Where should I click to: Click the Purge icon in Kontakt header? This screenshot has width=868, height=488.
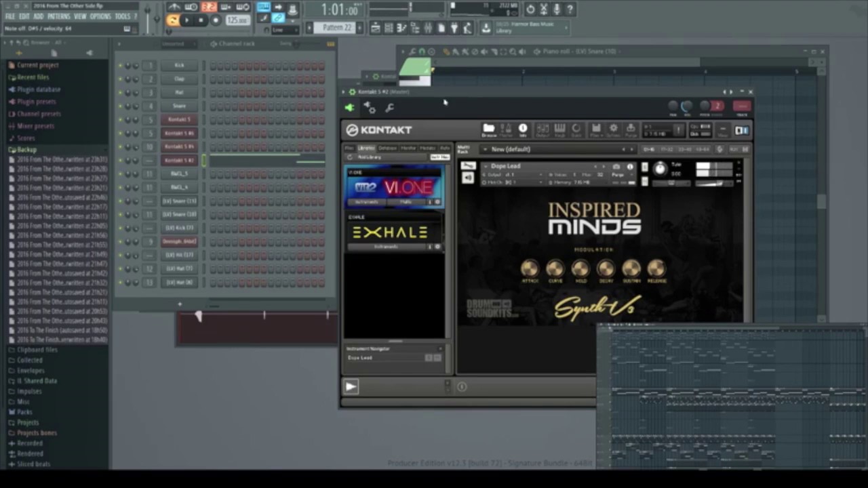(x=631, y=130)
